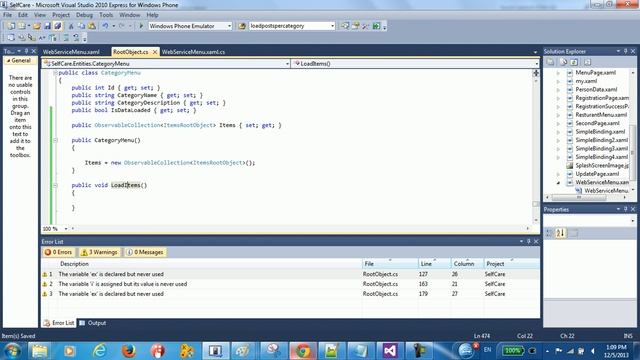The width and height of the screenshot is (640, 360).
Task: Toggle the 0 Messages filter button
Action: coord(145,252)
